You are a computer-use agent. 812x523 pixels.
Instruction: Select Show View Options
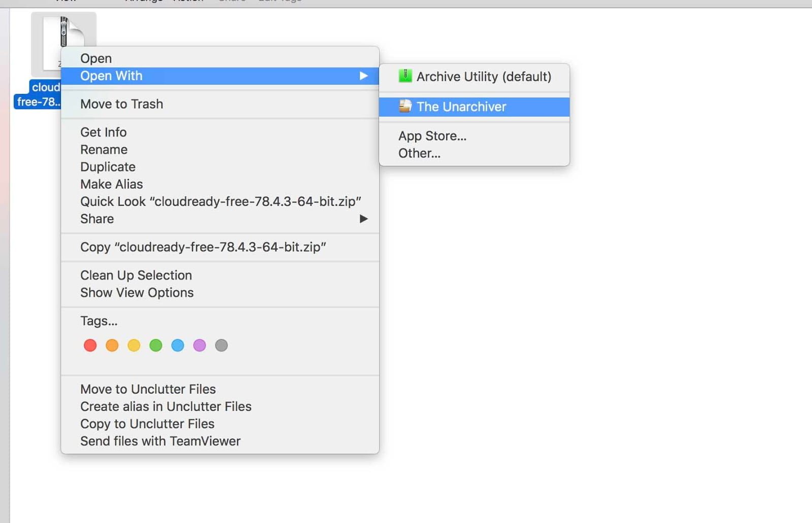pyautogui.click(x=137, y=292)
